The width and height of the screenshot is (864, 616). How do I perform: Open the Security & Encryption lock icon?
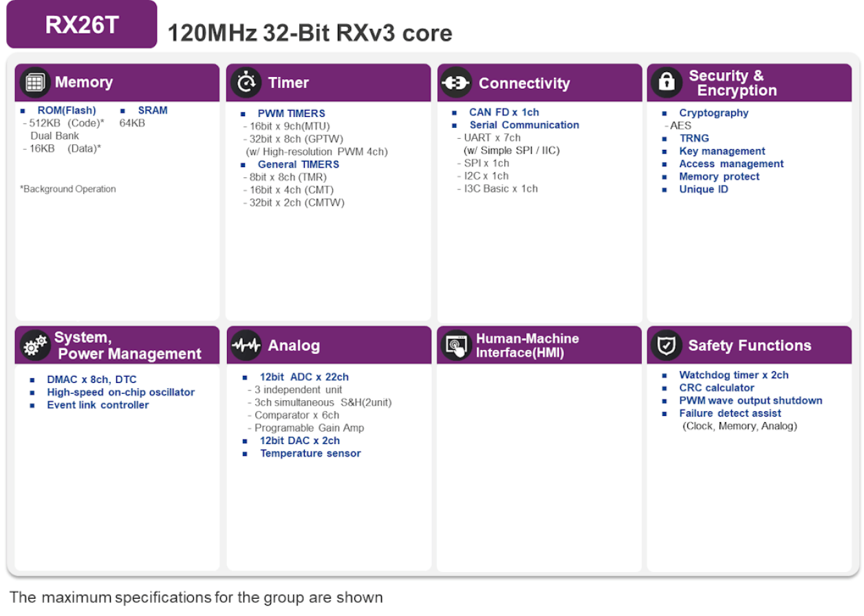pyautogui.click(x=667, y=82)
